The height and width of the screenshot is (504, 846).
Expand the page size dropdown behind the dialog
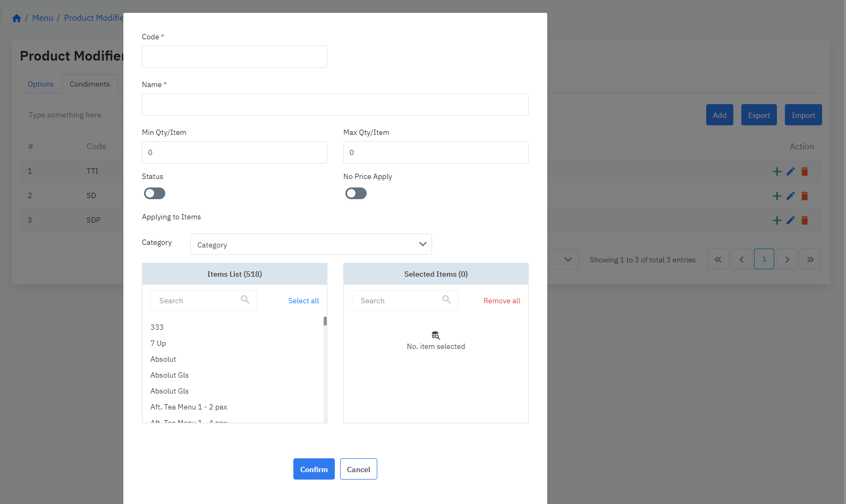(x=567, y=260)
